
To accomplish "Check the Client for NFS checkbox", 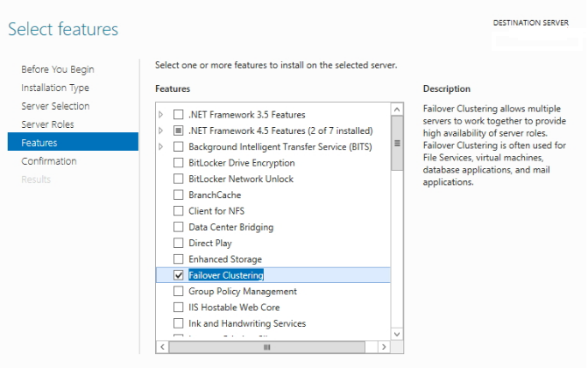I will click(x=179, y=211).
